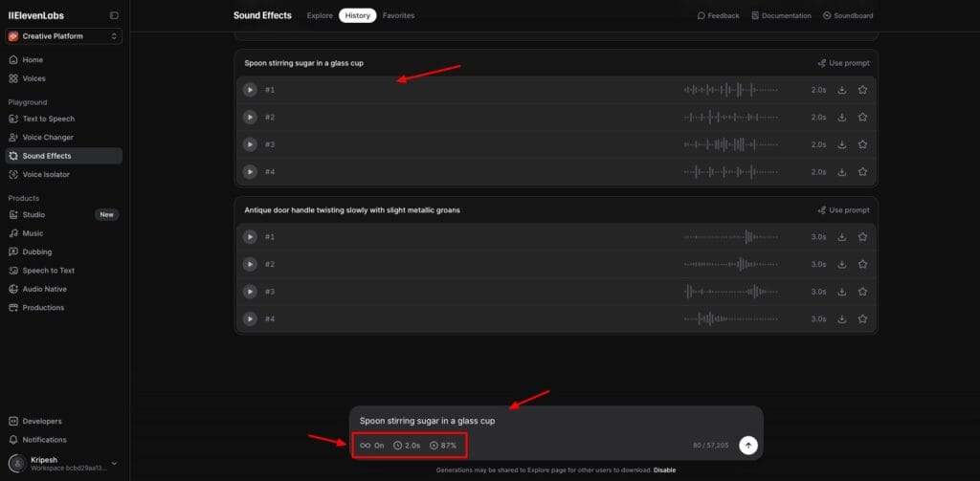Download Antique door handle sample #2

[842, 264]
